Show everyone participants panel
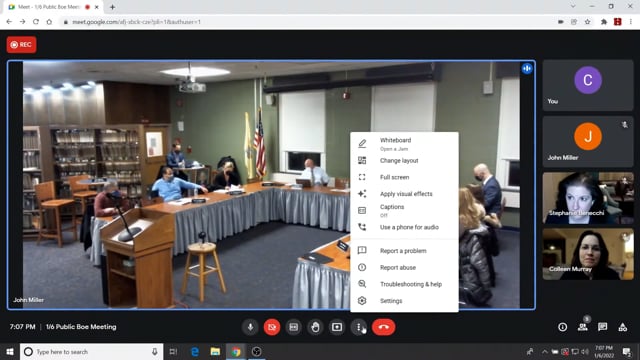640x360 pixels. [582, 327]
